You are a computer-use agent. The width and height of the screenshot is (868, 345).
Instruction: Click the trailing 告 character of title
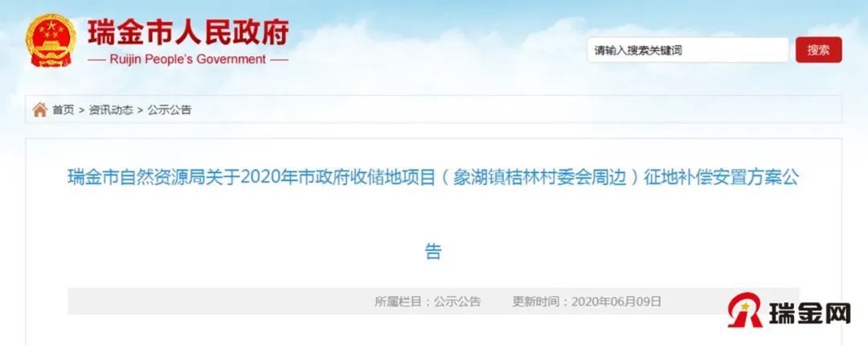[x=433, y=252]
